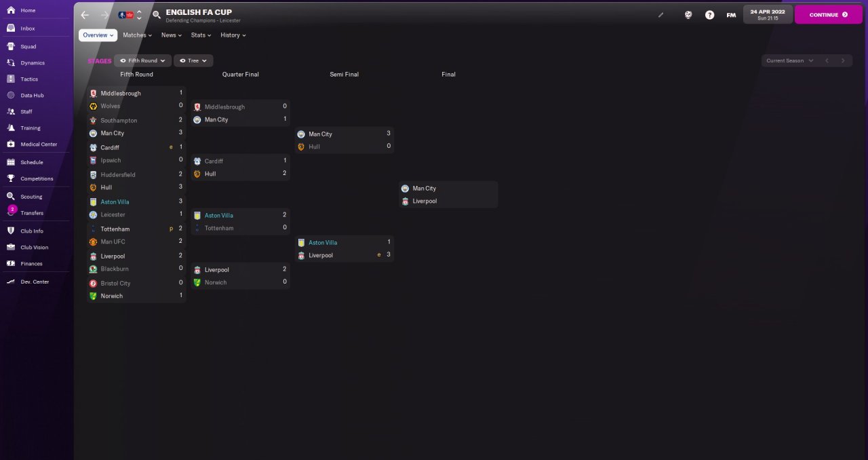Open the Tactics board icon
This screenshot has width=868, height=460.
click(11, 79)
